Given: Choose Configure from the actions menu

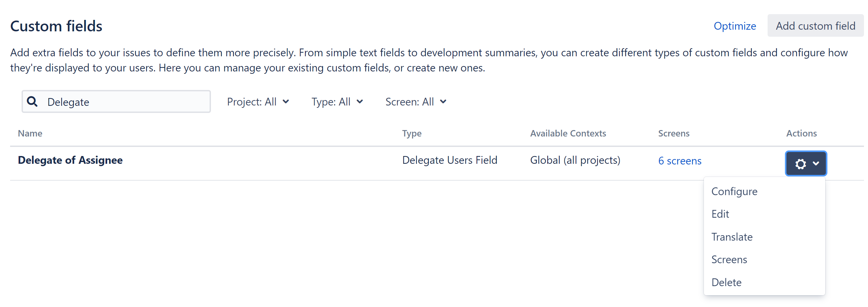Looking at the screenshot, I should click(734, 191).
